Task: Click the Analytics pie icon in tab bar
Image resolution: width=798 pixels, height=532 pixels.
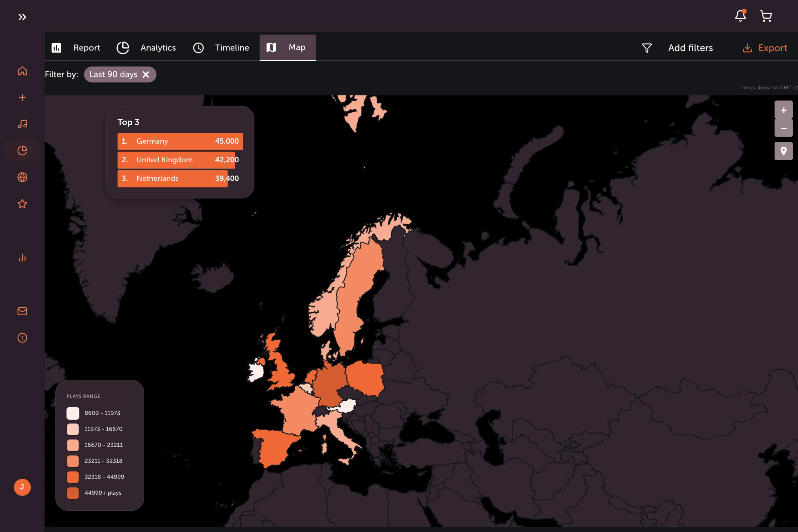Action: click(x=122, y=48)
